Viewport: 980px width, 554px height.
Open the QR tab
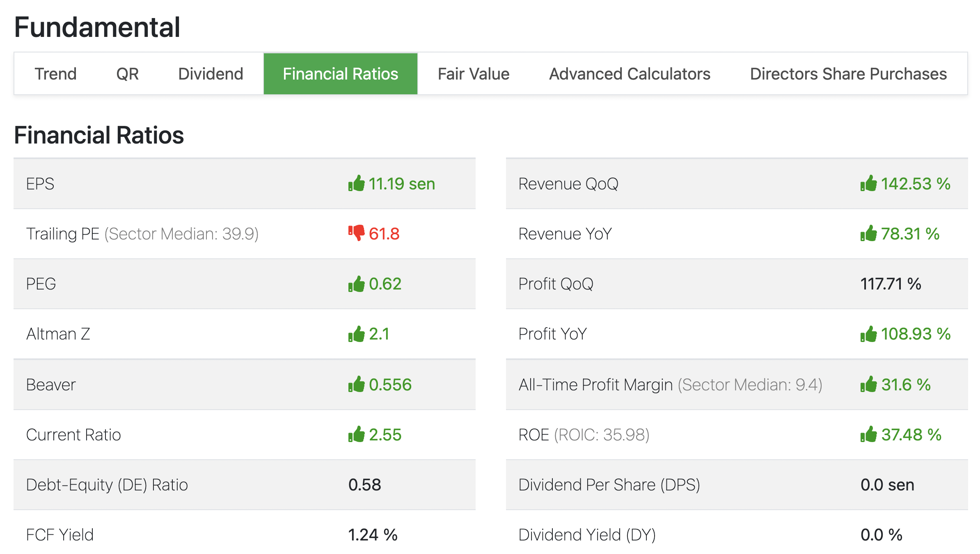[x=127, y=74]
